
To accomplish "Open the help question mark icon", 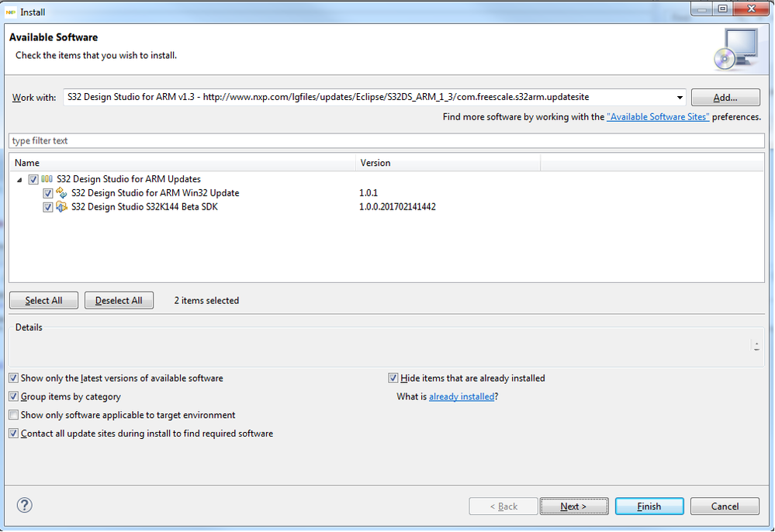I will tap(25, 505).
